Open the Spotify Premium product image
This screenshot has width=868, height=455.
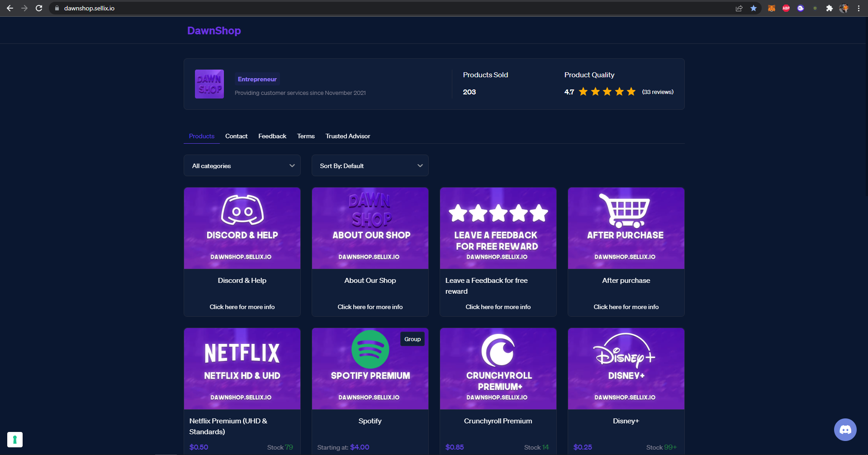[370, 369]
